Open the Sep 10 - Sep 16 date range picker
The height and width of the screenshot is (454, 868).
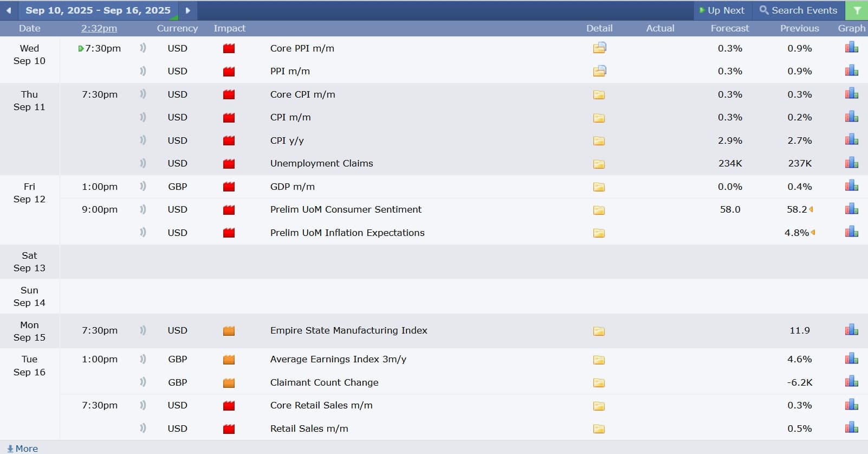click(98, 10)
